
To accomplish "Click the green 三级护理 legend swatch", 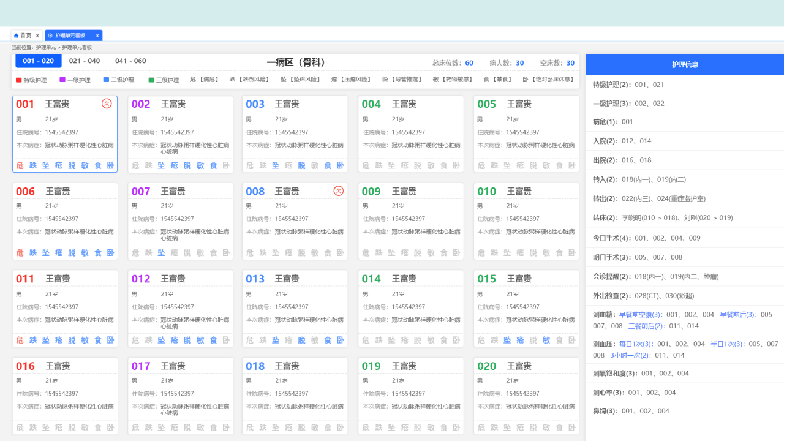I will click(x=151, y=80).
